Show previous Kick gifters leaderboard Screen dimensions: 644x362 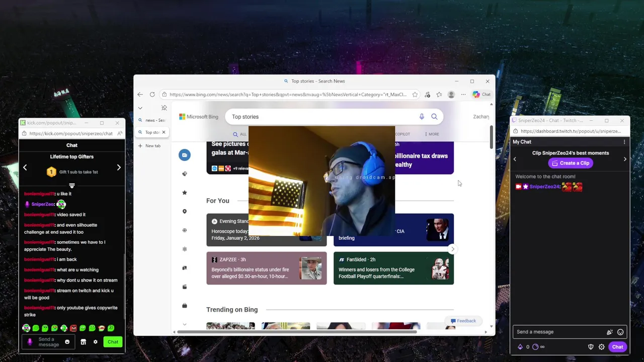click(25, 167)
